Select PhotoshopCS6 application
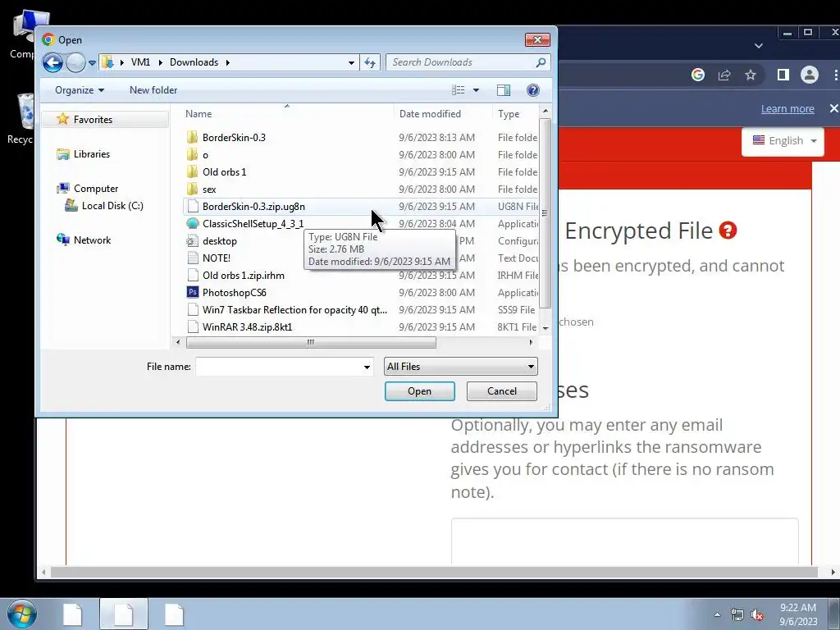Image resolution: width=840 pixels, height=630 pixels. pos(234,293)
